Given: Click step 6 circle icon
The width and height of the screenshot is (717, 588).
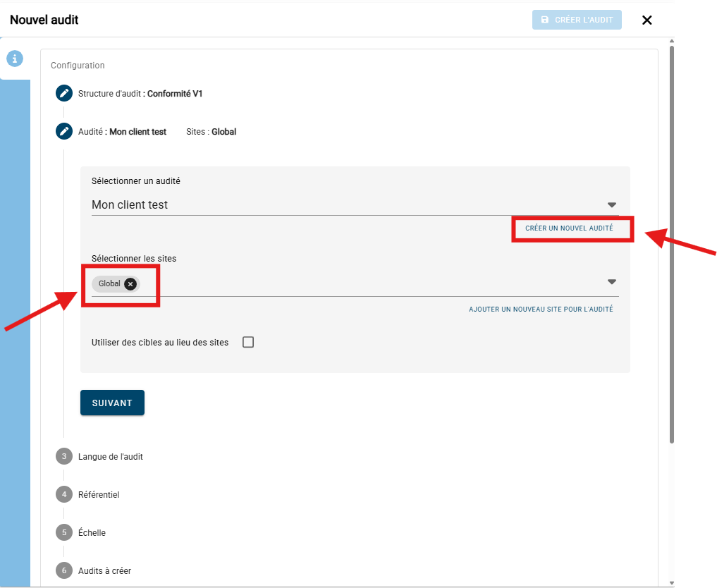Looking at the screenshot, I should pos(64,571).
